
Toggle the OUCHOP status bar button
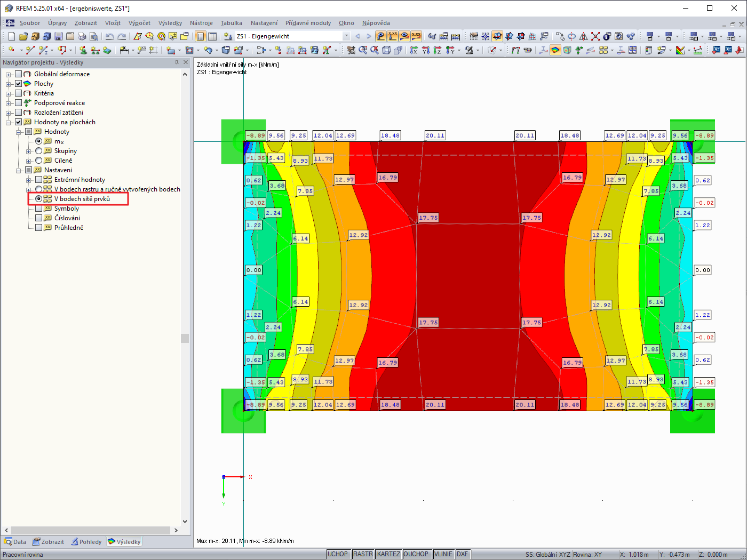tap(416, 554)
